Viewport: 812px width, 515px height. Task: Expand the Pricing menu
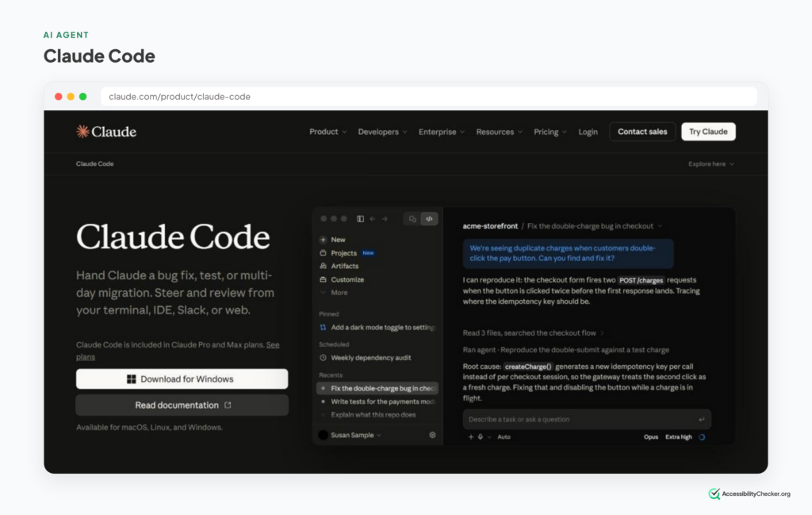(550, 132)
